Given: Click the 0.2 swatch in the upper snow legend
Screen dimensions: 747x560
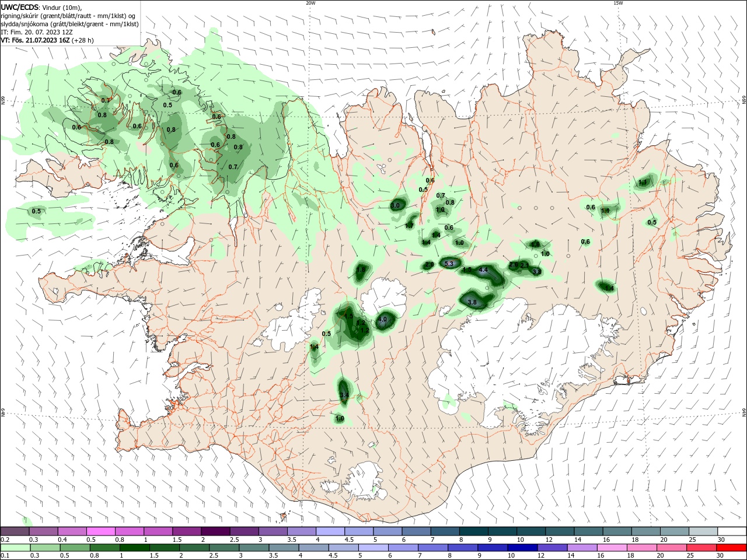Looking at the screenshot, I should pos(15,531).
